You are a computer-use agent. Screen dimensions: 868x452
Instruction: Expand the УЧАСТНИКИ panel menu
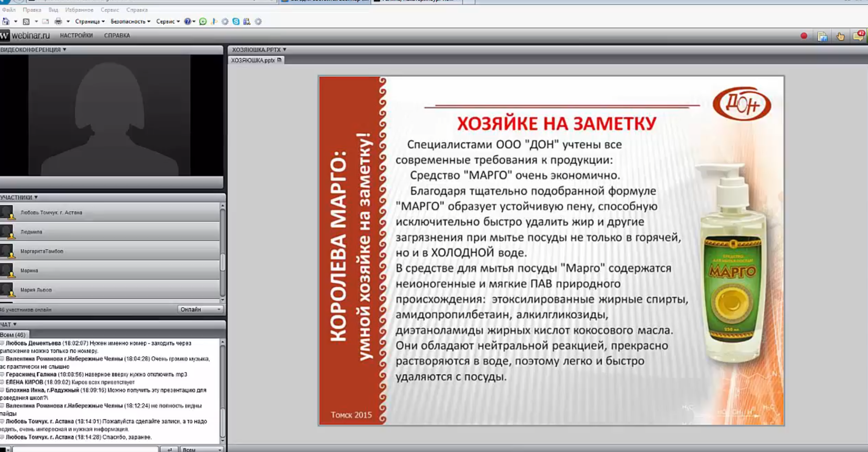(x=19, y=198)
